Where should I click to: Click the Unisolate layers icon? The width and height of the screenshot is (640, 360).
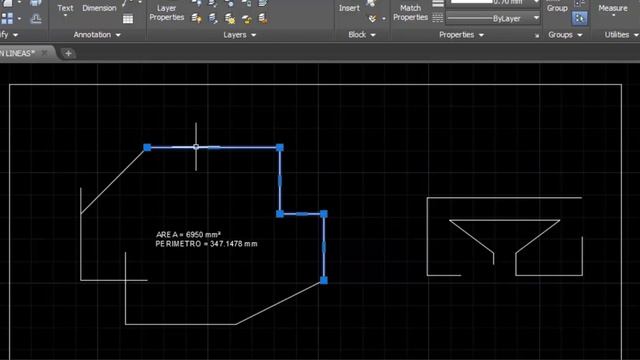(213, 18)
